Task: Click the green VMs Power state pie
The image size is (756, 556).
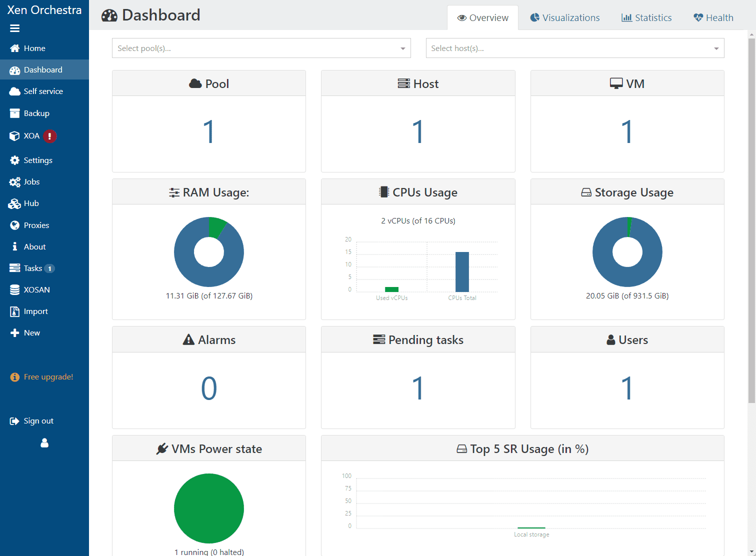Action: (209, 508)
